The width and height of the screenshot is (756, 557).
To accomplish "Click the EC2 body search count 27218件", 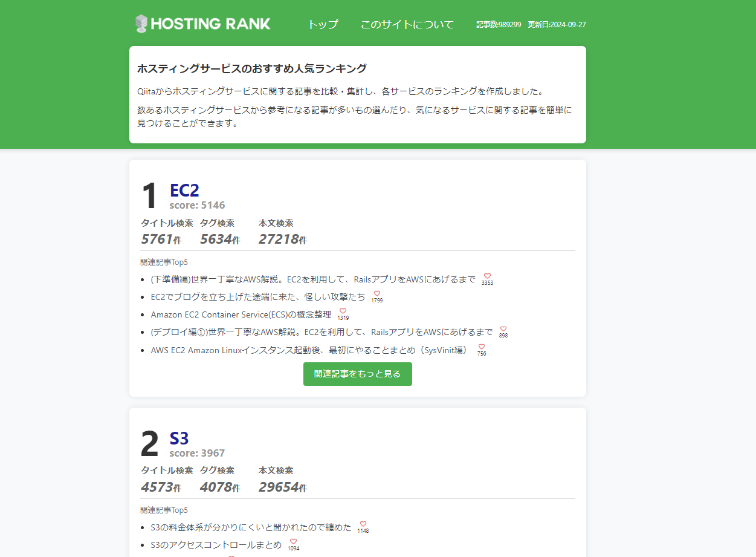I will click(283, 239).
